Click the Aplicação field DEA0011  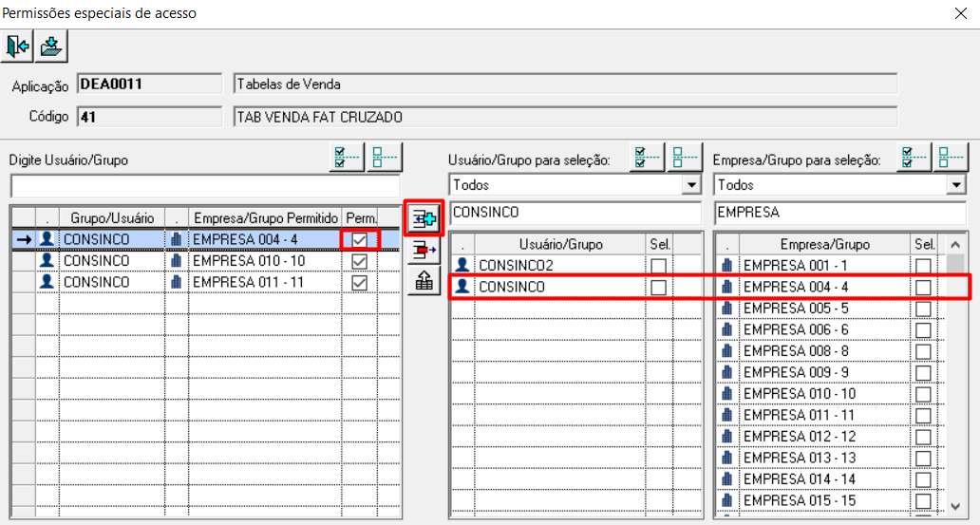149,84
